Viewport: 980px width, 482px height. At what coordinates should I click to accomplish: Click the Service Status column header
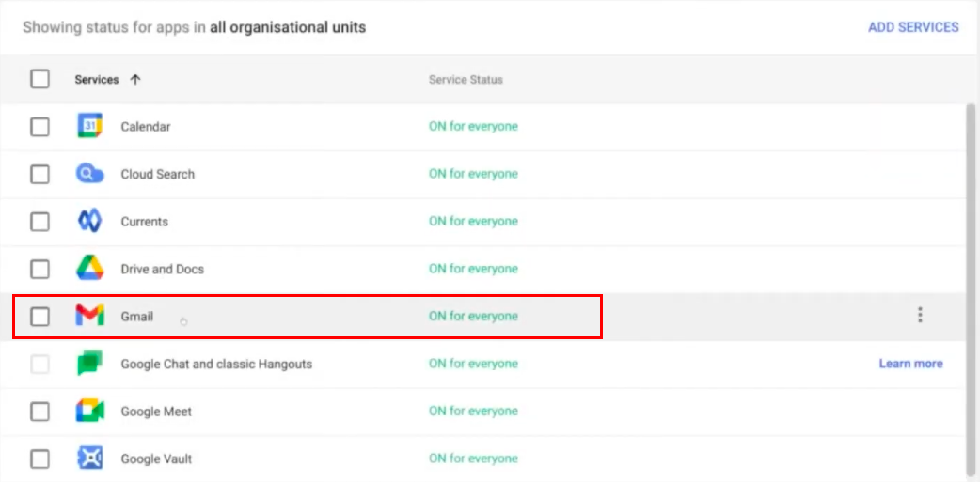coord(466,80)
